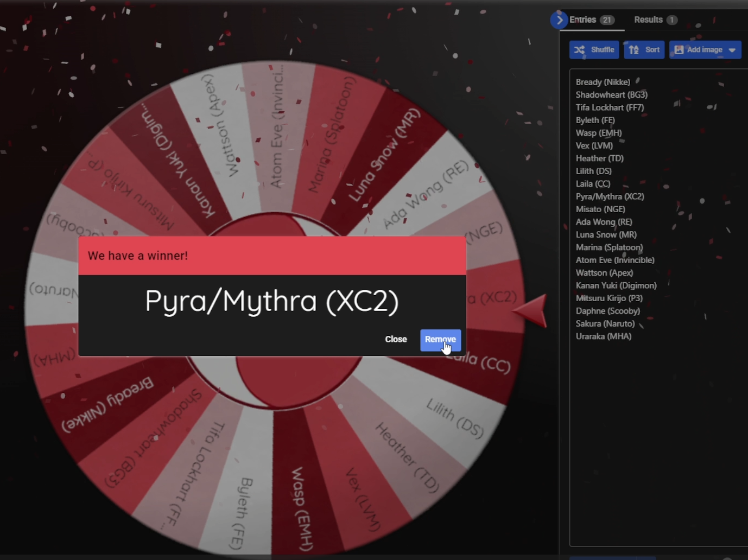Image resolution: width=748 pixels, height=560 pixels.
Task: Select entry 'Mitsuru Kirijo (P3)' in the list
Action: [609, 298]
